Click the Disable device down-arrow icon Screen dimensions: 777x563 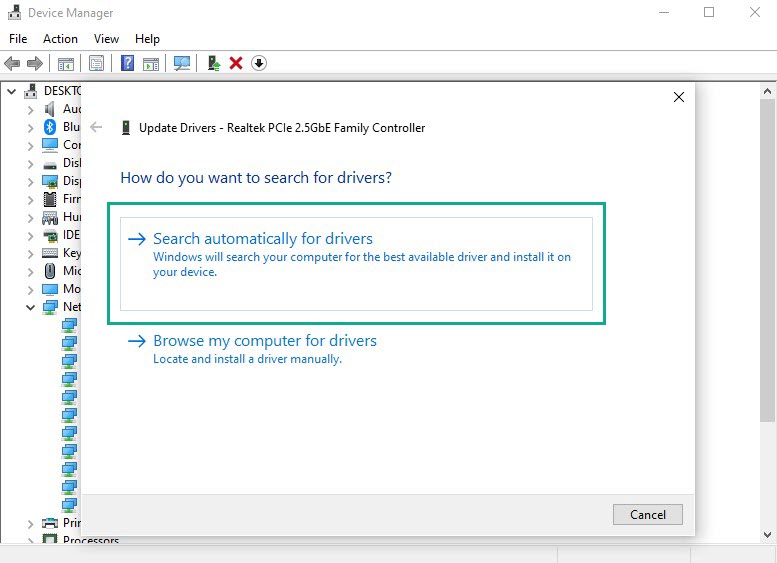point(259,63)
